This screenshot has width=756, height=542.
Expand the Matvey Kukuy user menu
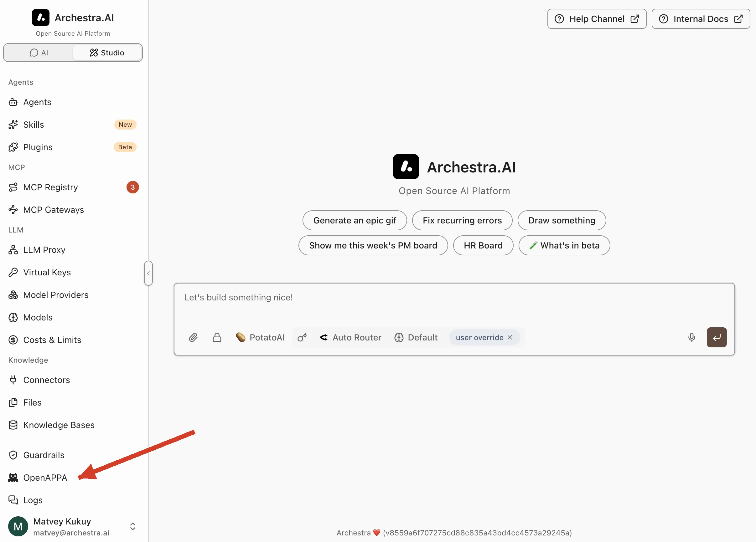(133, 526)
